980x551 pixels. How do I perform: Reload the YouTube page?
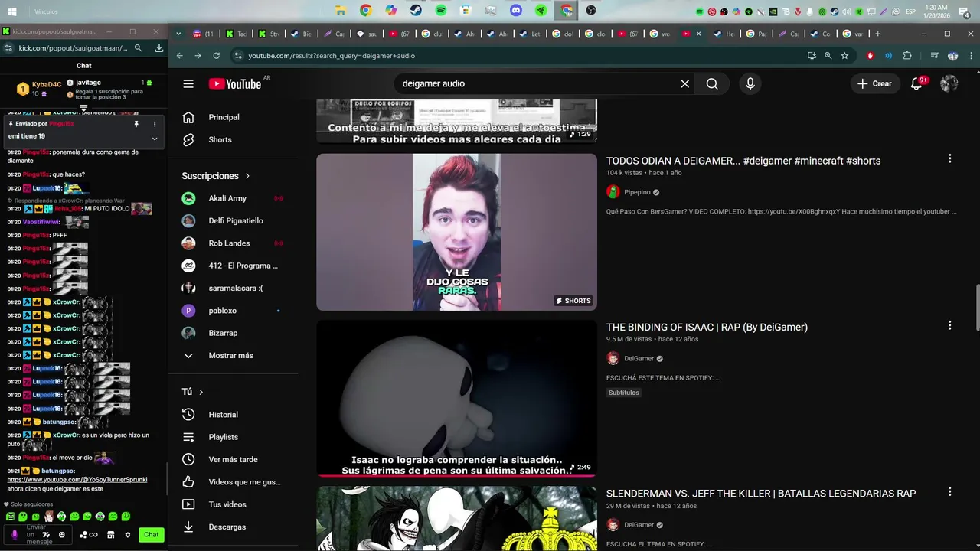pyautogui.click(x=217, y=56)
